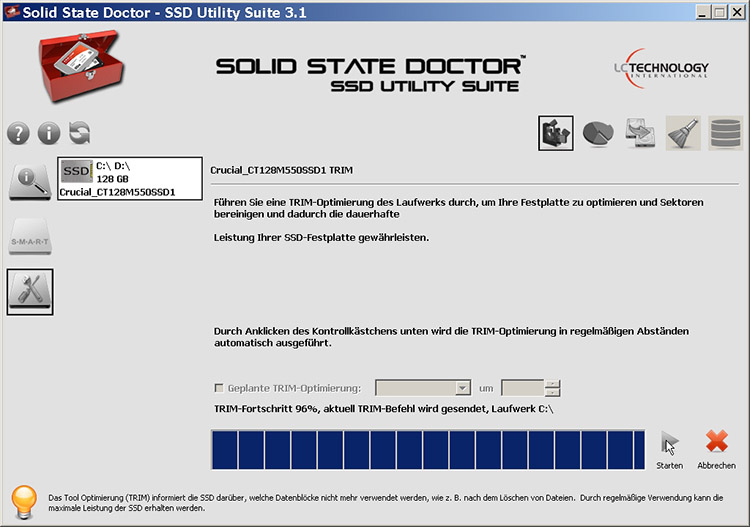The height and width of the screenshot is (527, 750).
Task: Open the pie chart disk usage icon
Action: click(598, 133)
